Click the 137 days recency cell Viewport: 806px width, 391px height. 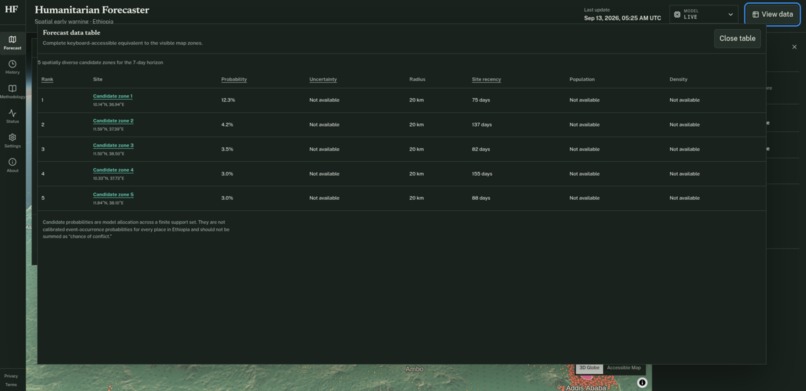(482, 125)
